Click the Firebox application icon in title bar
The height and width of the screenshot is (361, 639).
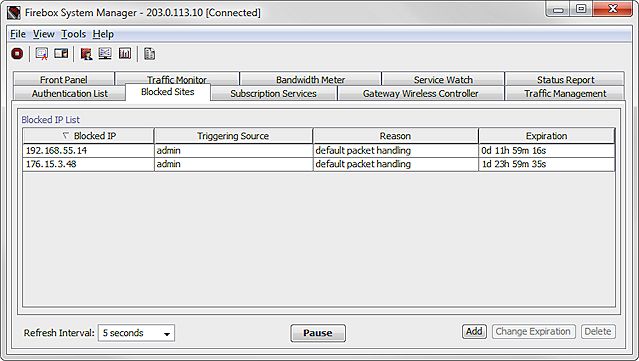[13, 13]
